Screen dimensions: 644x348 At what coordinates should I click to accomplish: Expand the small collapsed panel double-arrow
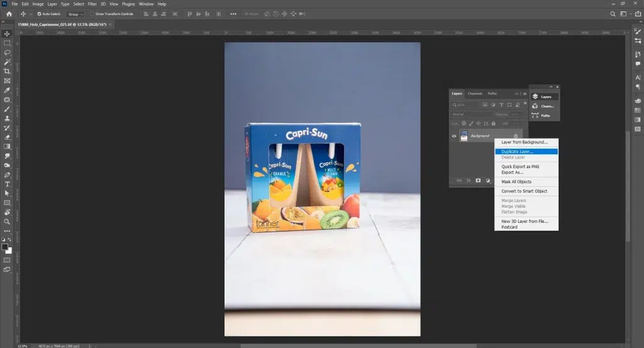pyautogui.click(x=551, y=87)
